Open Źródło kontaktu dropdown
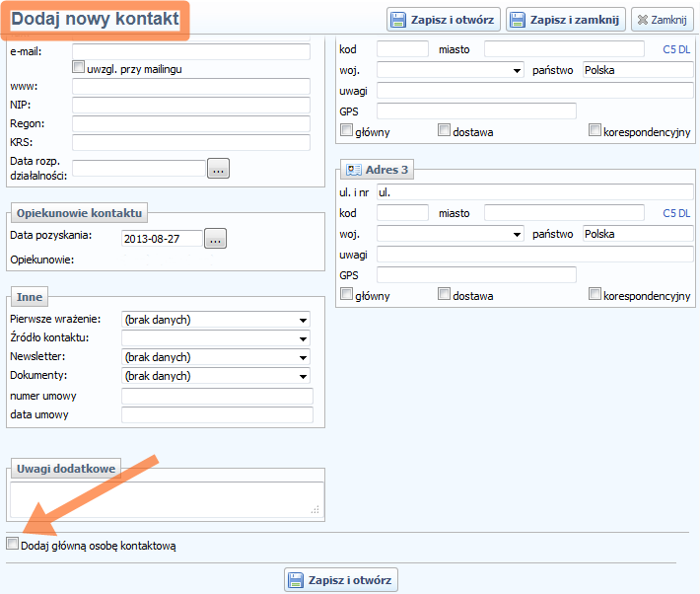This screenshot has width=700, height=594. click(215, 338)
